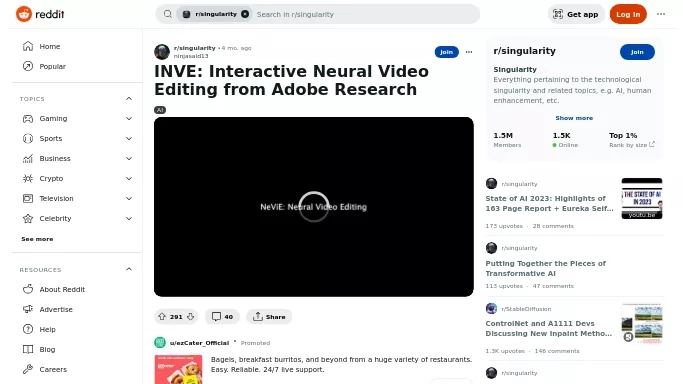Open Putting Together the Pieces related post

(x=546, y=268)
